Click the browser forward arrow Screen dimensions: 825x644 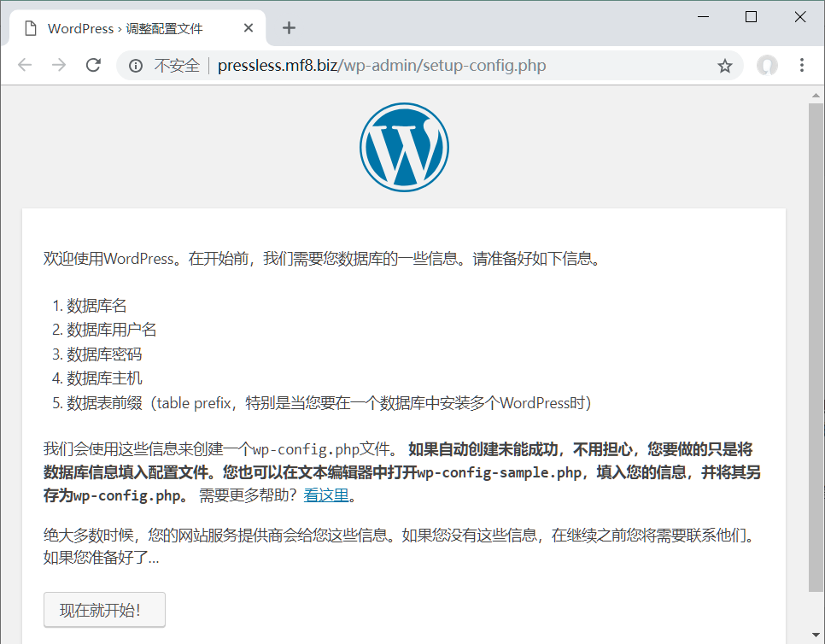click(x=59, y=65)
